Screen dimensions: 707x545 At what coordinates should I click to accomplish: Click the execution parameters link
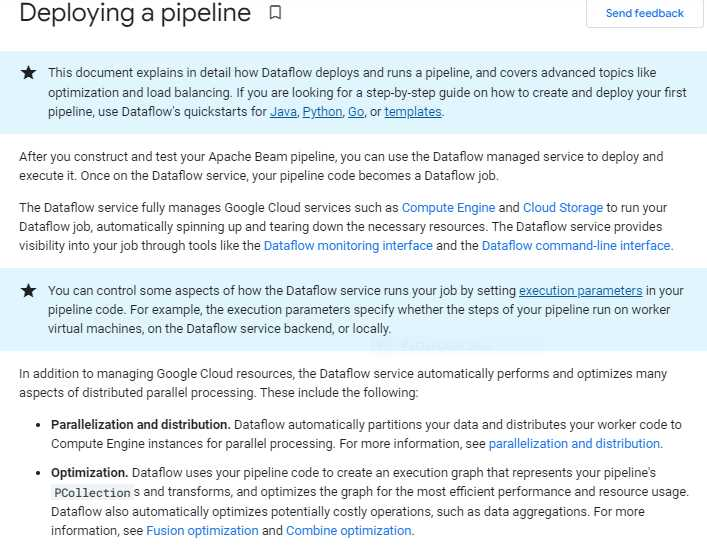[x=580, y=291]
